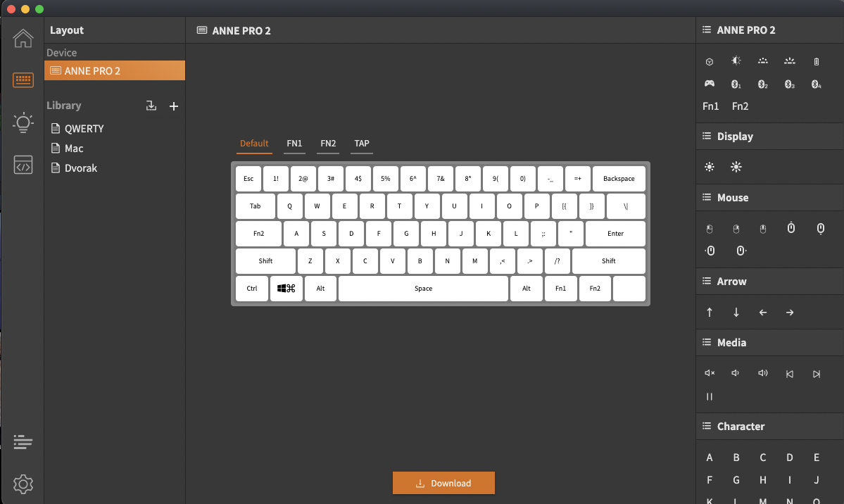
Task: Select the cube icon in ANNE PRO 2 panel
Action: coord(710,61)
